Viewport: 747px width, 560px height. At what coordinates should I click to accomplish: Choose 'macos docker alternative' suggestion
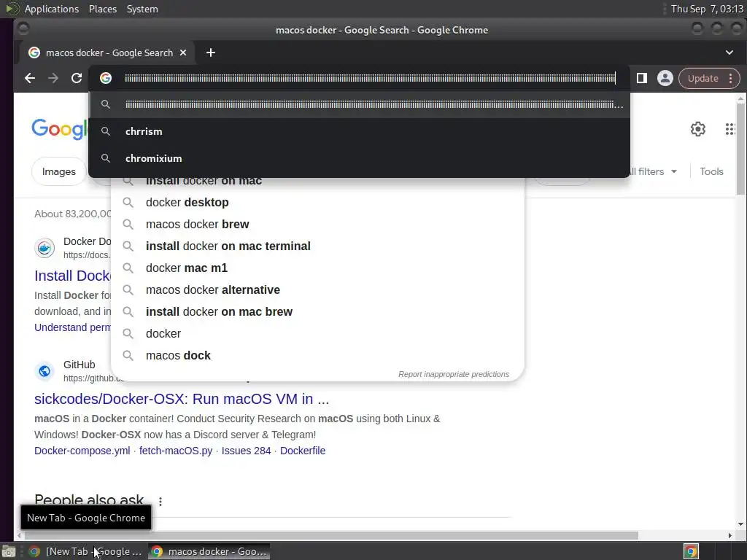317,290
